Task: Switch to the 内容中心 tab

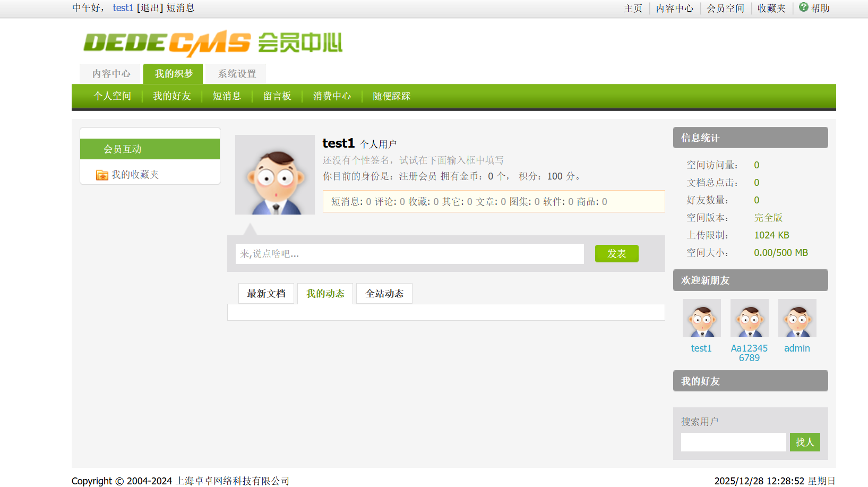Action: click(x=111, y=74)
